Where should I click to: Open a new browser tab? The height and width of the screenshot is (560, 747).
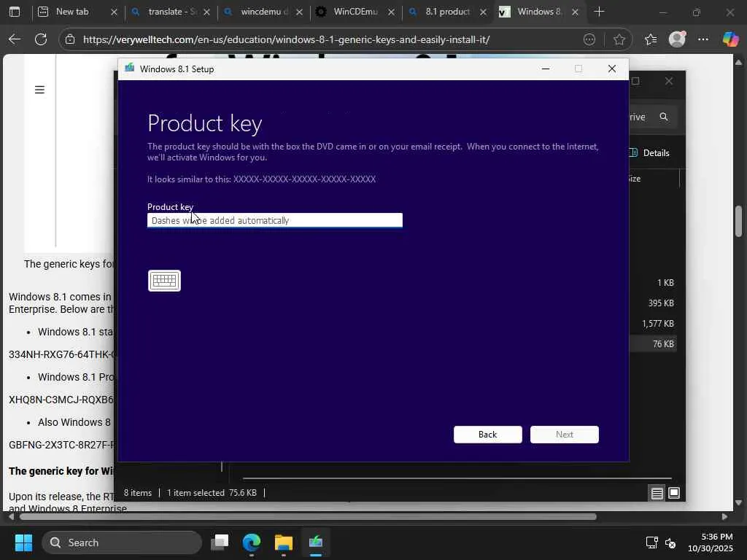tap(600, 12)
